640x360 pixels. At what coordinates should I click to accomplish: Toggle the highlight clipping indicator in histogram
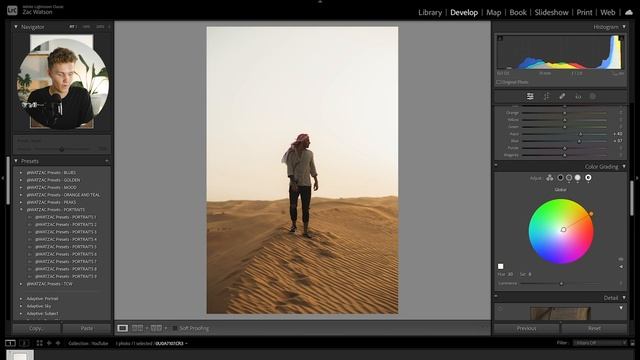pos(620,38)
